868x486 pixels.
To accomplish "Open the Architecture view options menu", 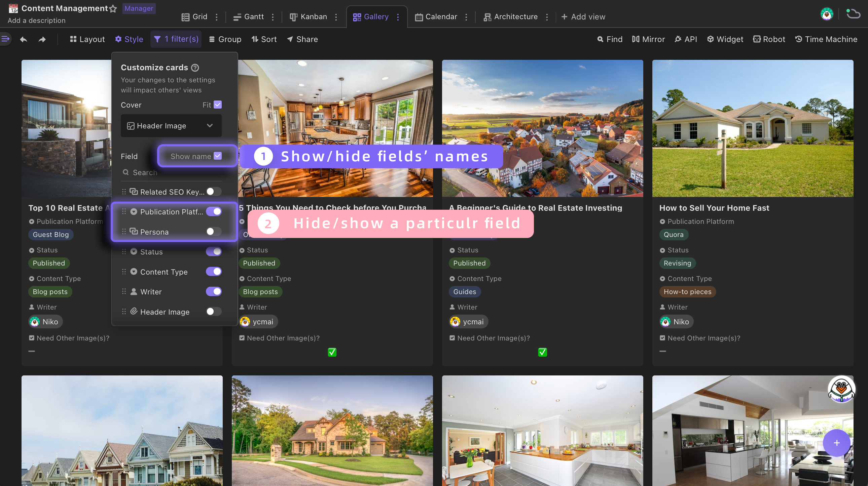I will pyautogui.click(x=547, y=17).
